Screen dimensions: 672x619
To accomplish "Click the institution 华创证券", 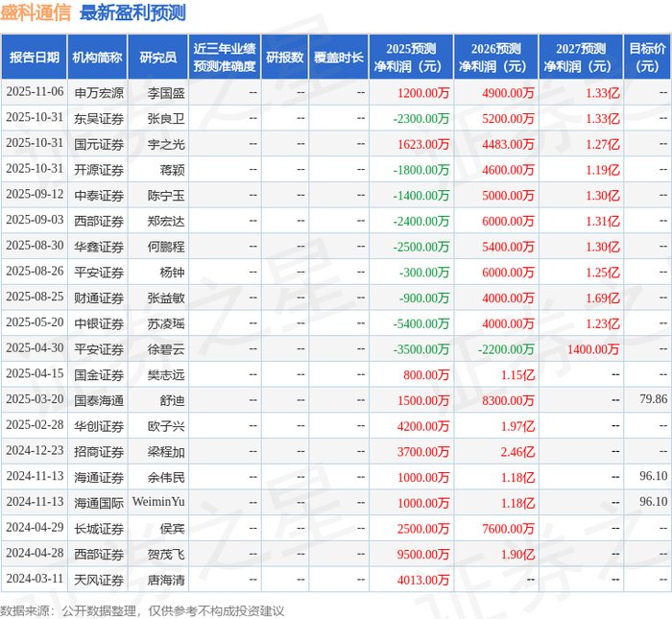I will pos(99,427).
